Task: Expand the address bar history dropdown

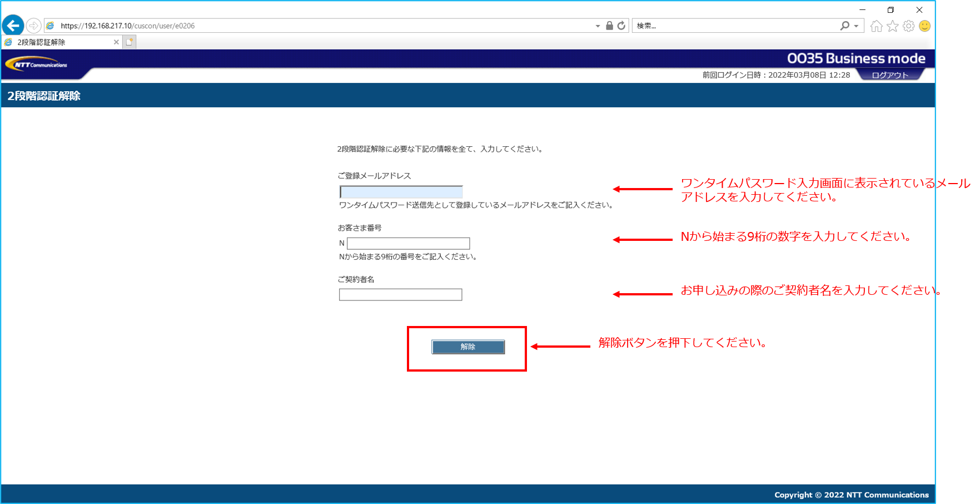Action: (598, 26)
